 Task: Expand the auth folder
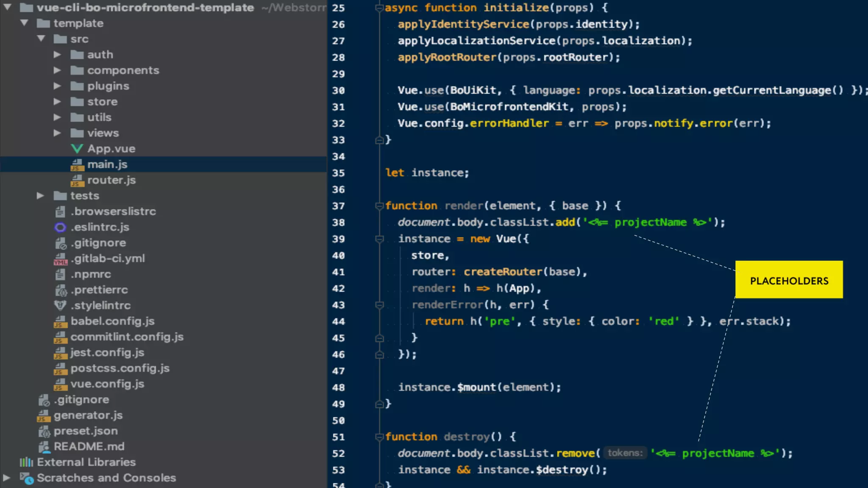[x=57, y=55]
